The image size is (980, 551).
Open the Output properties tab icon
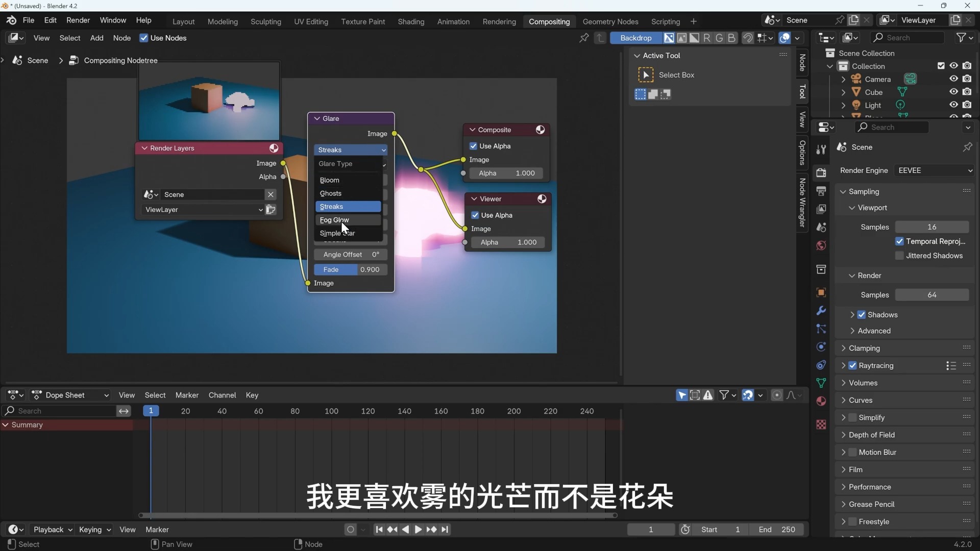tap(821, 191)
